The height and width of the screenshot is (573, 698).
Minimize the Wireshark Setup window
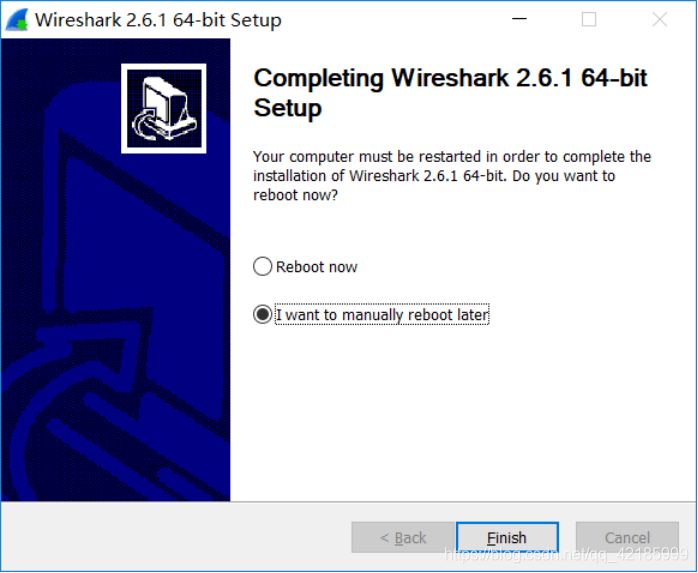[x=518, y=20]
